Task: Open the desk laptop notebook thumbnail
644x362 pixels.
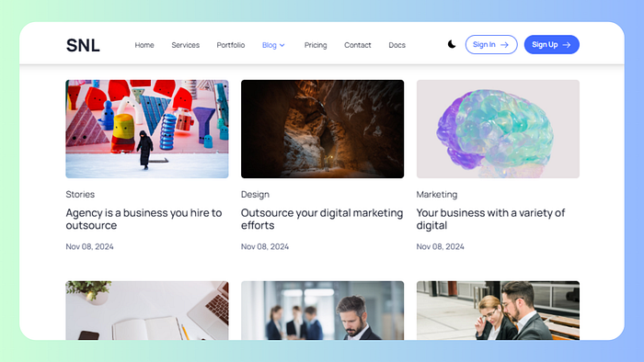Action: click(x=147, y=311)
